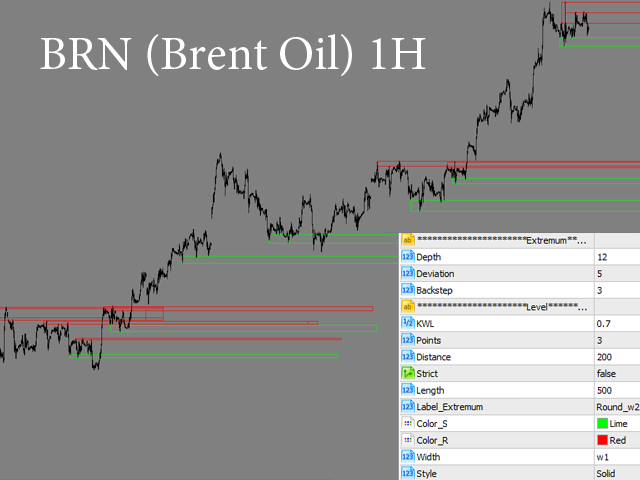The width and height of the screenshot is (640, 480).
Task: Toggle the Strict value set to false
Action: [610, 373]
